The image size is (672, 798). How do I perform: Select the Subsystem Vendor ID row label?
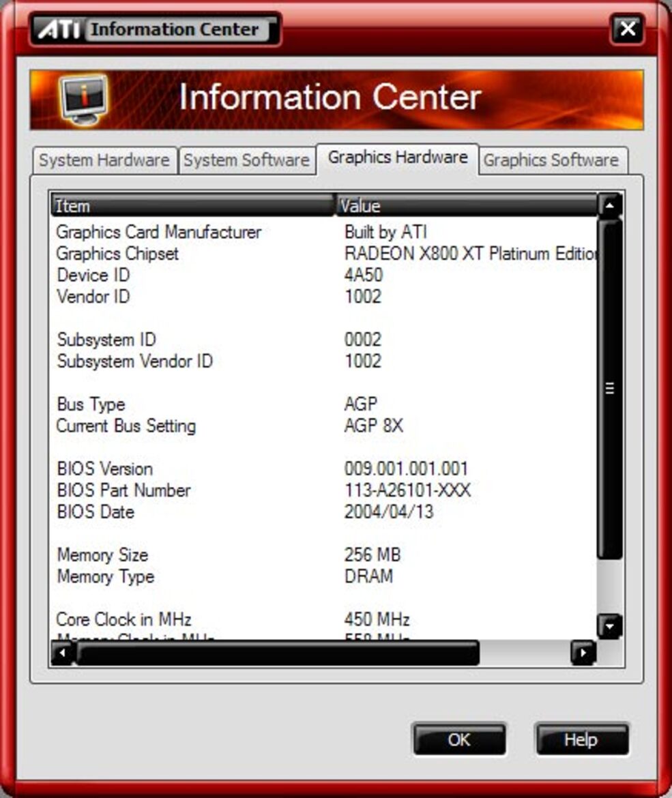click(x=135, y=361)
